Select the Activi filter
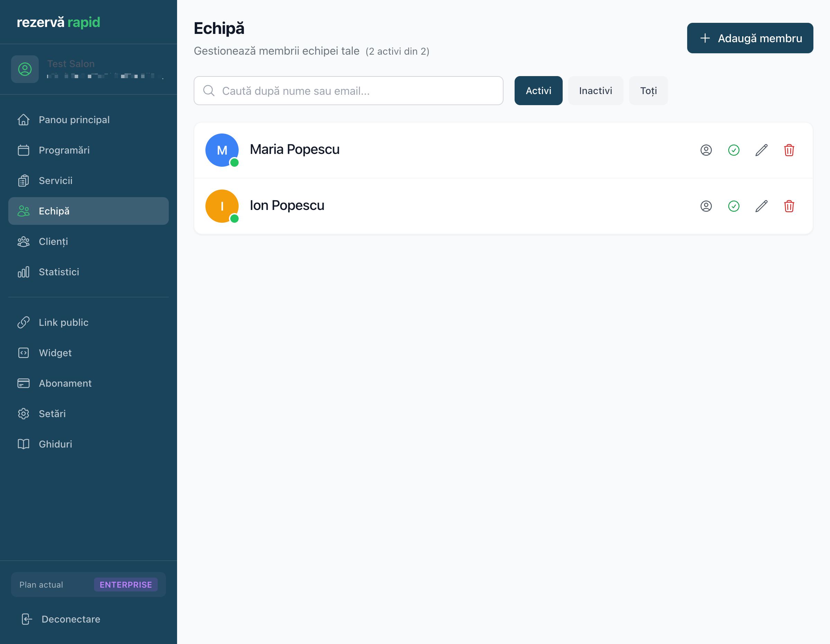The image size is (830, 644). point(538,91)
